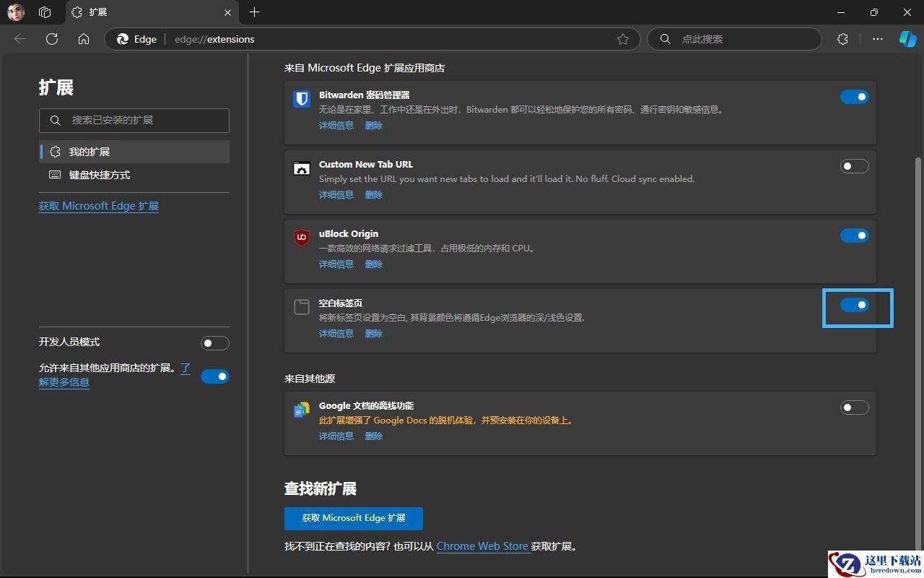Click the 来自其他源 heading
The image size is (924, 578).
(310, 379)
